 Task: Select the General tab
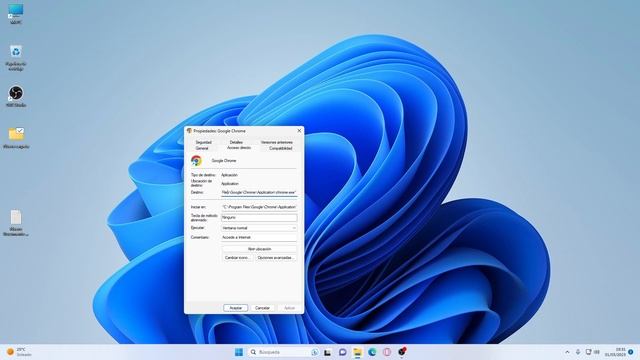click(202, 148)
